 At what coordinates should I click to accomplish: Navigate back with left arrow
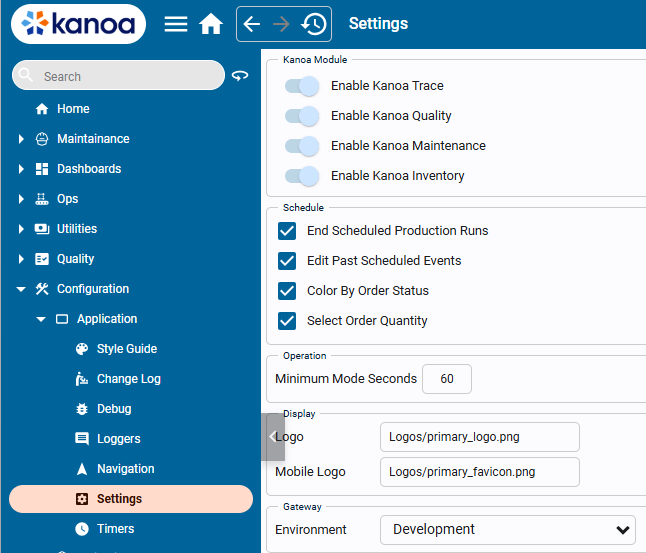tap(251, 24)
